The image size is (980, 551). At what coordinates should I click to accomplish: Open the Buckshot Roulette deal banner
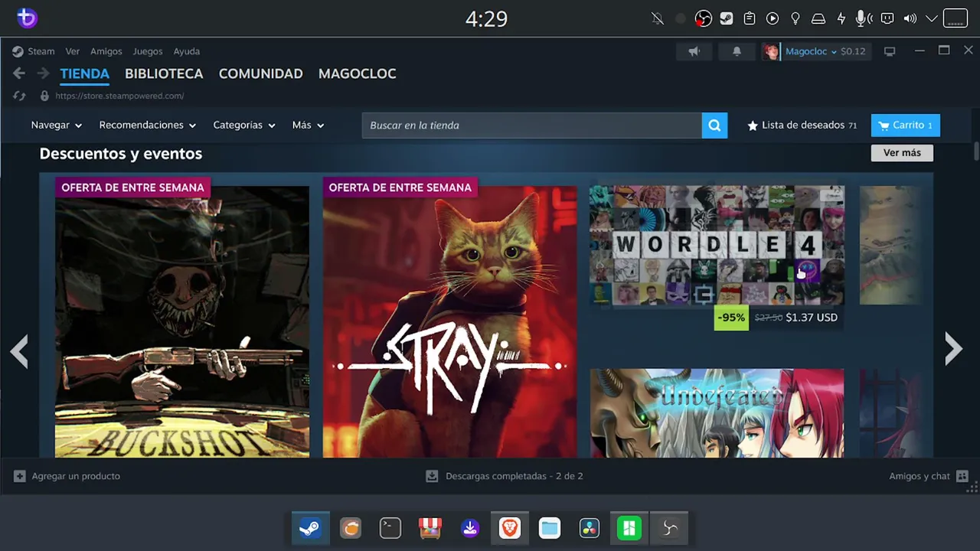[182, 318]
